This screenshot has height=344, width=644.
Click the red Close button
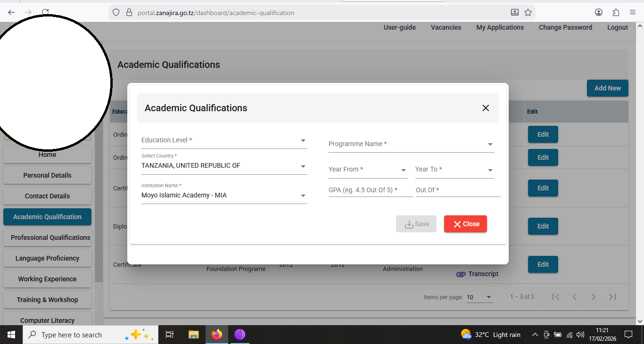(x=465, y=224)
